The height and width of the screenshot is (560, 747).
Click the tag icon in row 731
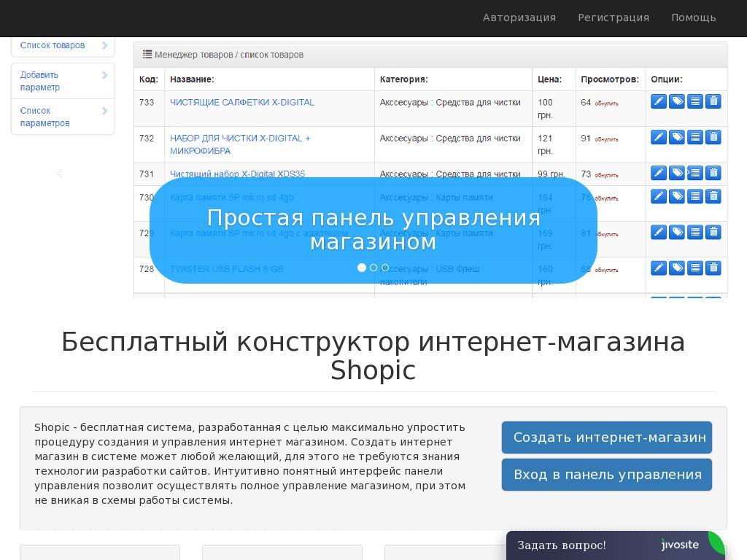tap(676, 173)
